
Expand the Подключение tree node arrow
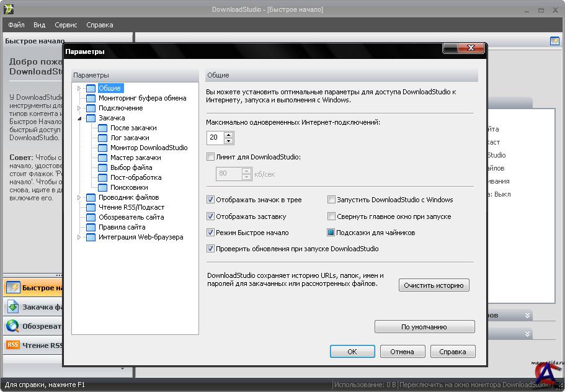pyautogui.click(x=79, y=108)
